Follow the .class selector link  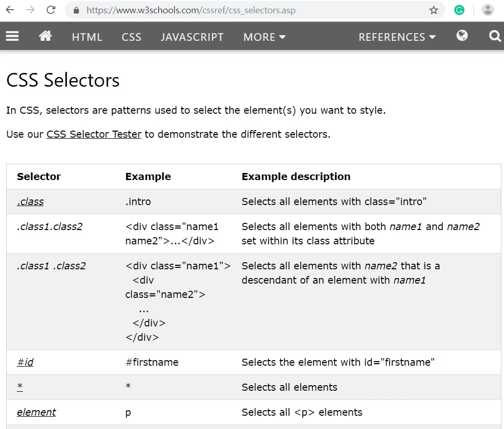(x=30, y=201)
